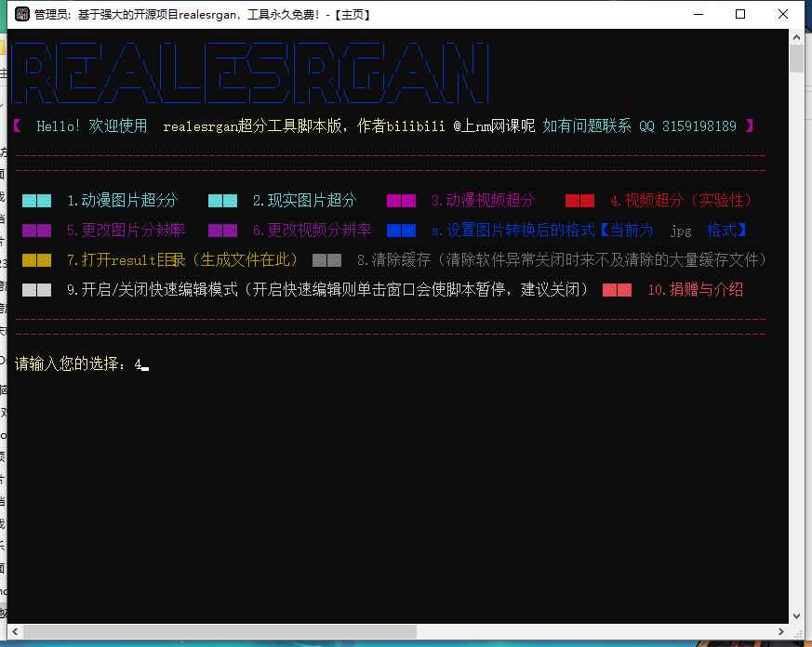Click the horizontal scrollbar left arrow
The width and height of the screenshot is (812, 647).
coord(15,631)
